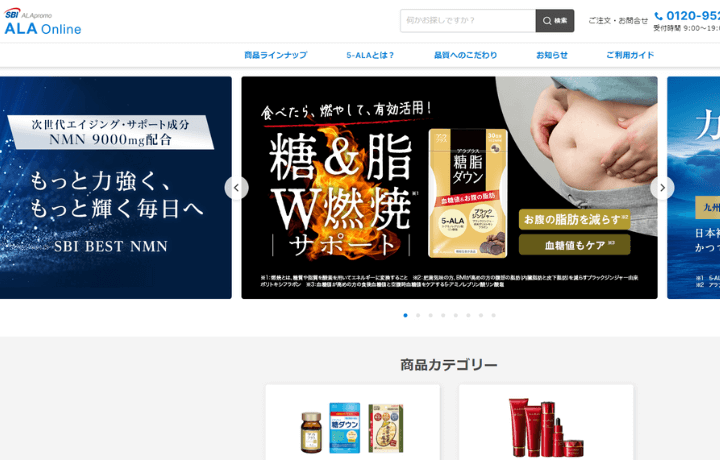Viewport: 720px width, 460px height.
Task: Click the SBI ALApromo ALA Online logo
Action: (43, 22)
